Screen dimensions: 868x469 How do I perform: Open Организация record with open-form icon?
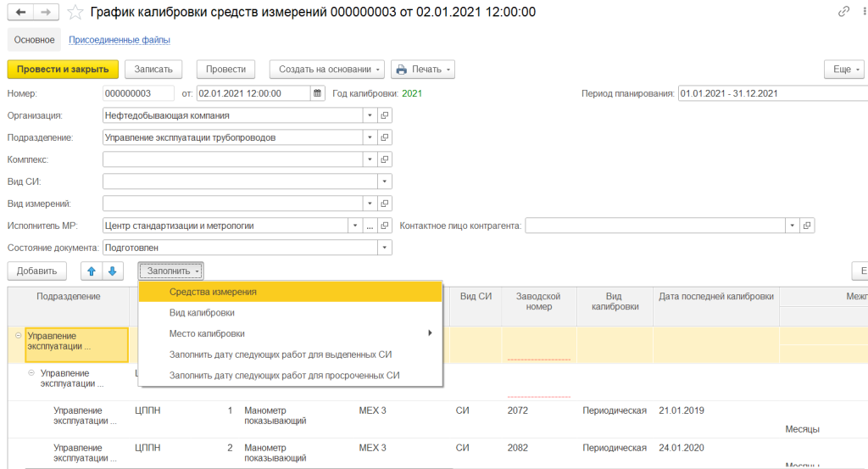(x=385, y=115)
